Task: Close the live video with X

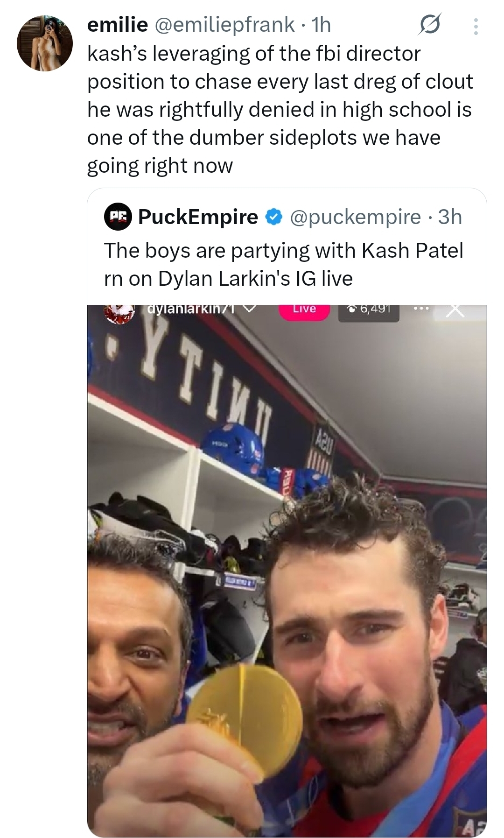Action: click(x=455, y=310)
